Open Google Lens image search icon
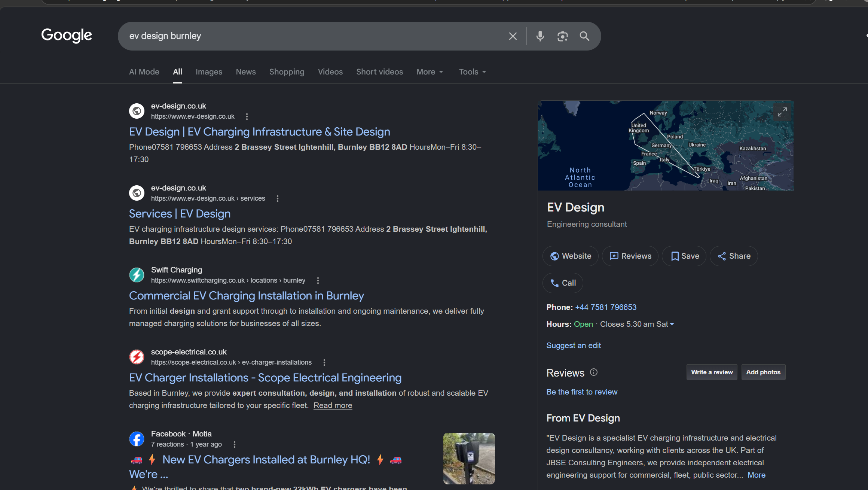868x490 pixels. coord(562,36)
